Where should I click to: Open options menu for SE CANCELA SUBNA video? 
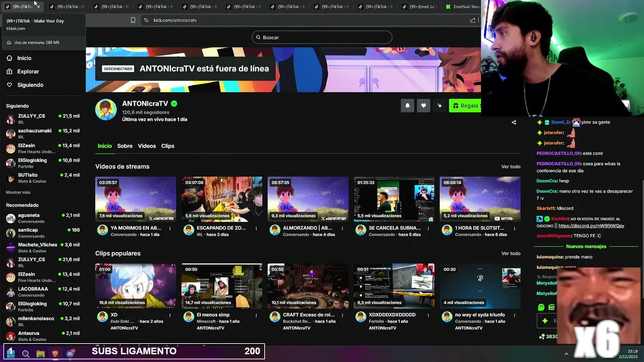pos(428,228)
